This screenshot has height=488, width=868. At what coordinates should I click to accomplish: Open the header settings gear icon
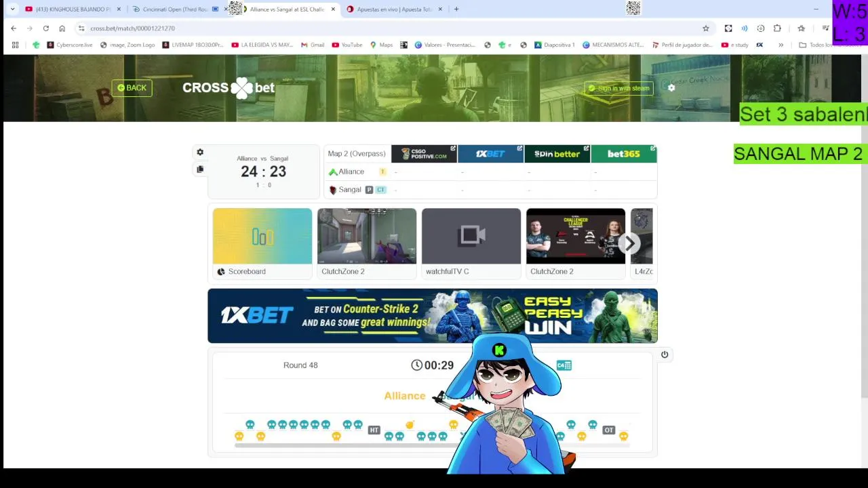[x=671, y=88]
